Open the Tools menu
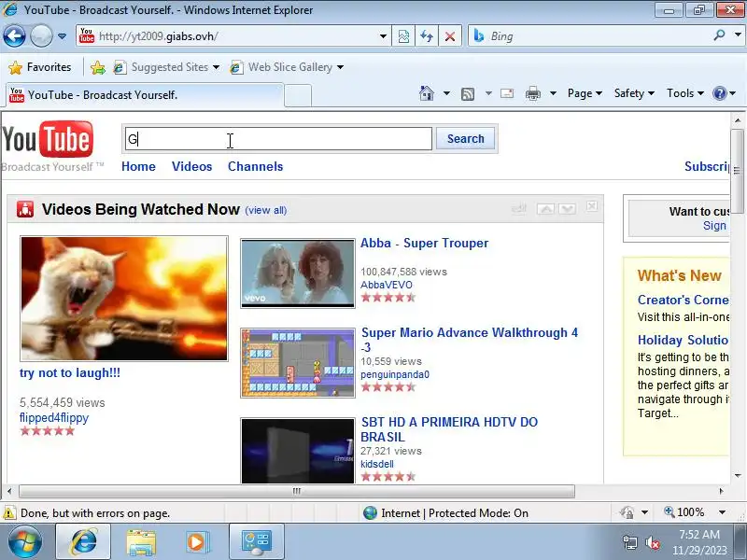The height and width of the screenshot is (560, 747). 685,93
